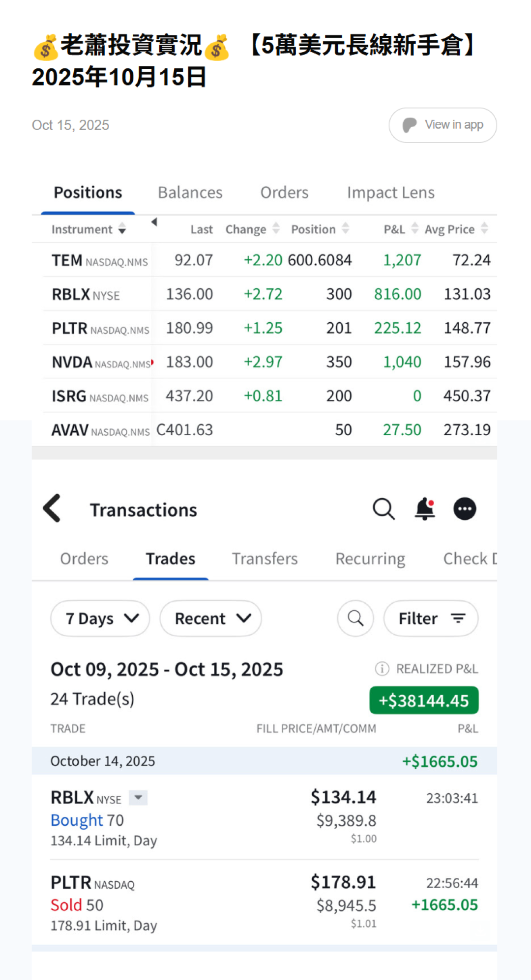The image size is (531, 980).
Task: Click the green realized P&L badge
Action: 424,700
